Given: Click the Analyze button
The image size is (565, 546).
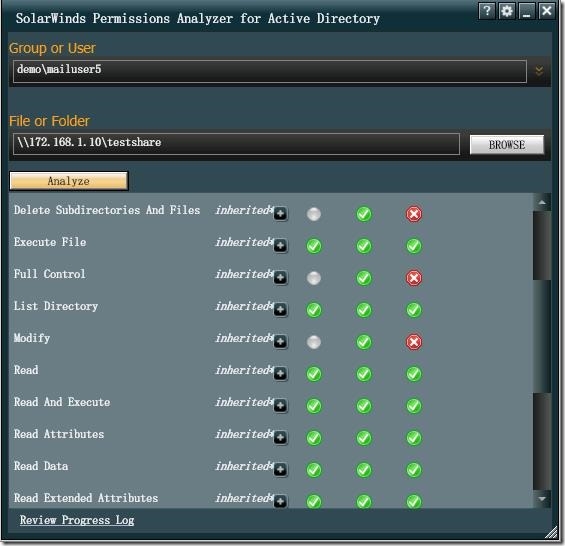Looking at the screenshot, I should tap(68, 181).
